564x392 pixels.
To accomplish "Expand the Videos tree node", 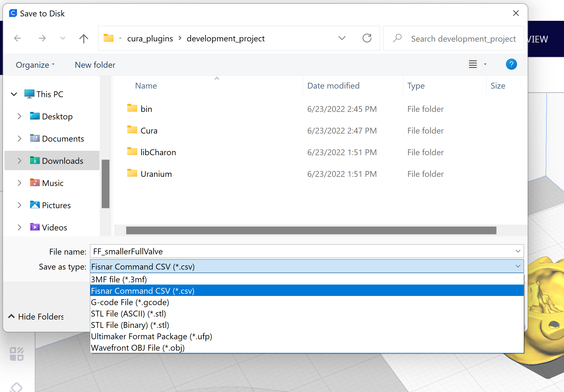I will pyautogui.click(x=19, y=227).
